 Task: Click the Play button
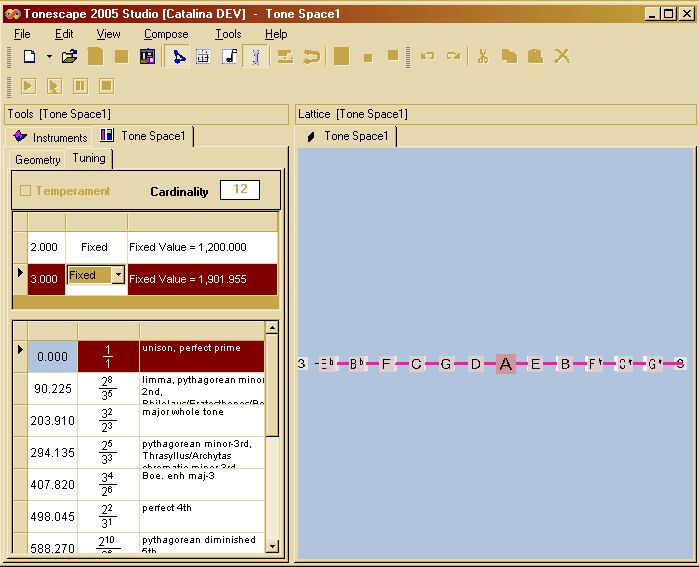(28, 86)
